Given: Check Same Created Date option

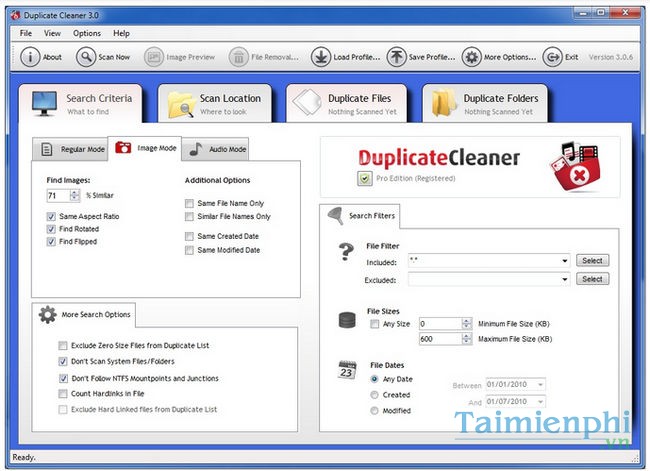Looking at the screenshot, I should point(189,236).
